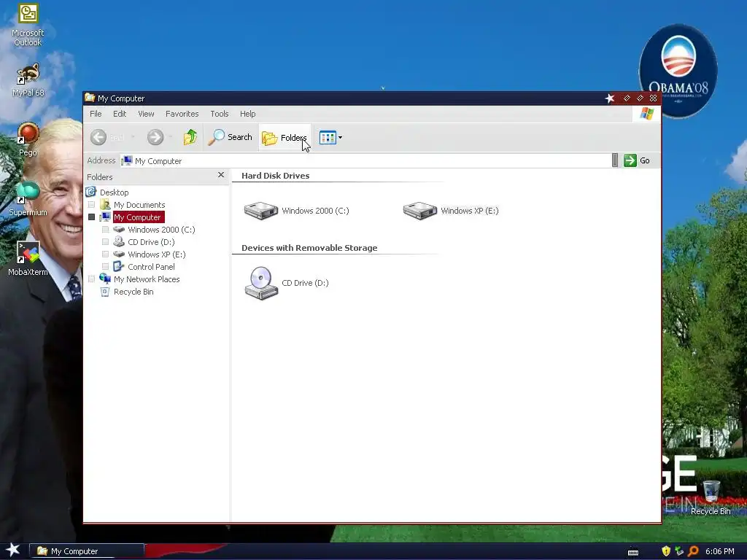747x560 pixels.
Task: Open MyPal 68 desktop shortcut
Action: coord(28,80)
